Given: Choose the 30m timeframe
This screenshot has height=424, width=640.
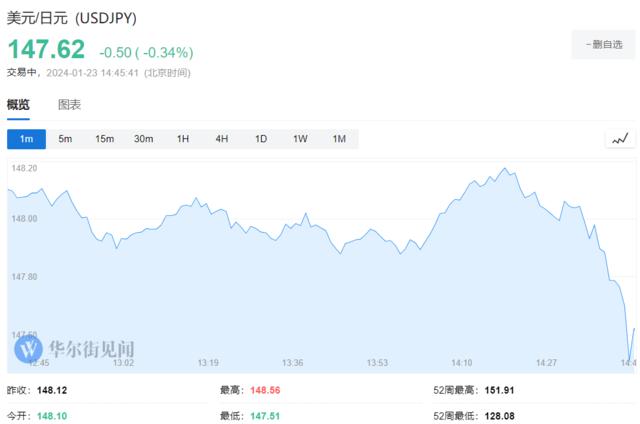Looking at the screenshot, I should coord(143,139).
